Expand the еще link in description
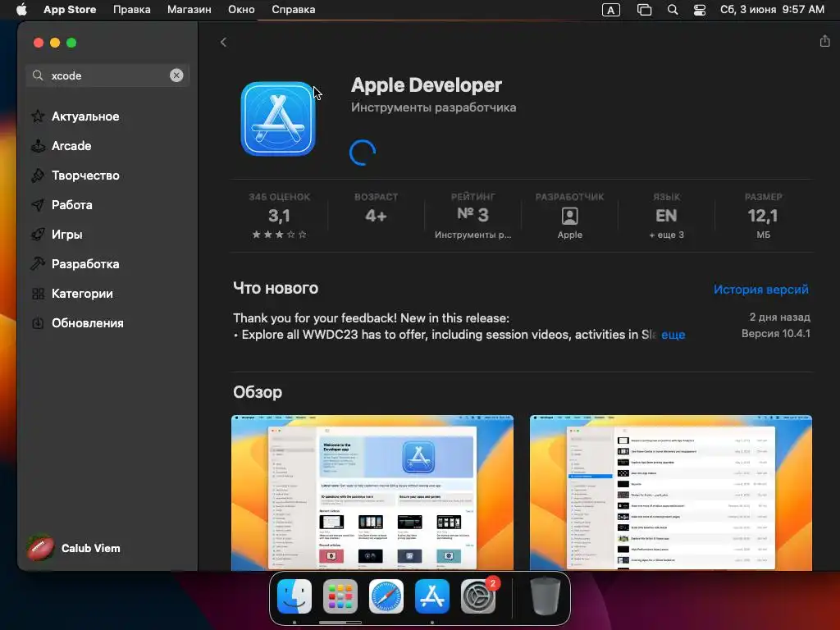The width and height of the screenshot is (840, 630). [673, 335]
